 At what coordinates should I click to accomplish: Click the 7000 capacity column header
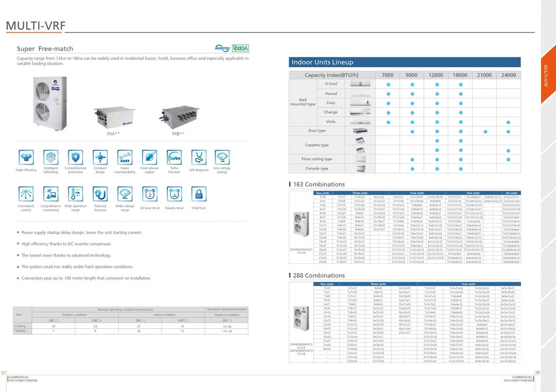[387, 75]
